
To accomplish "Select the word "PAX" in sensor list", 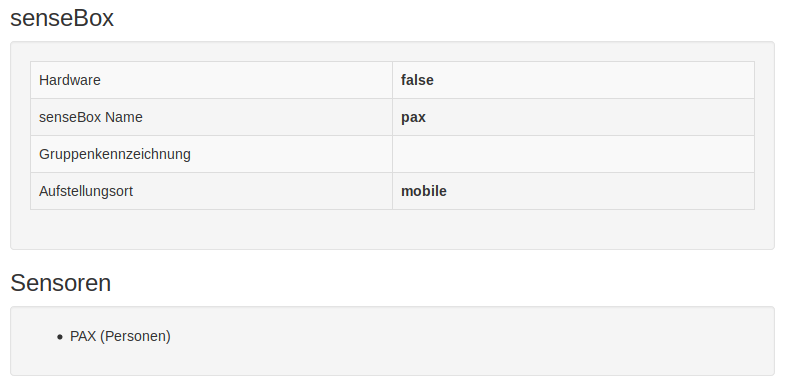I will click(83, 336).
